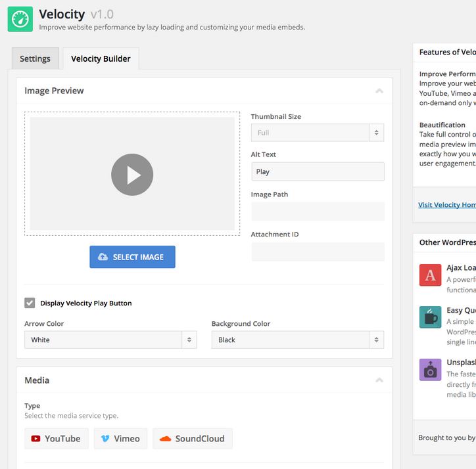Image resolution: width=476 pixels, height=469 pixels.
Task: Click the Beautification heading
Action: (x=442, y=125)
